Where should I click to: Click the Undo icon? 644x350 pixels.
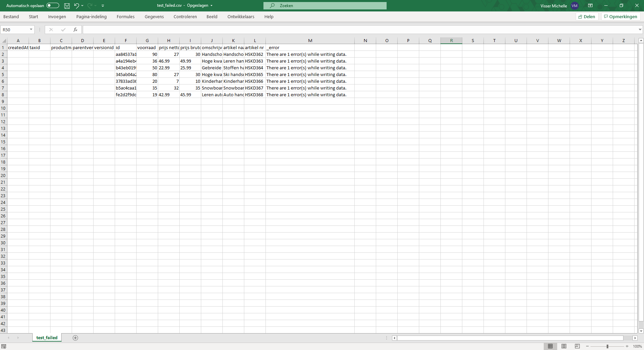point(76,5)
